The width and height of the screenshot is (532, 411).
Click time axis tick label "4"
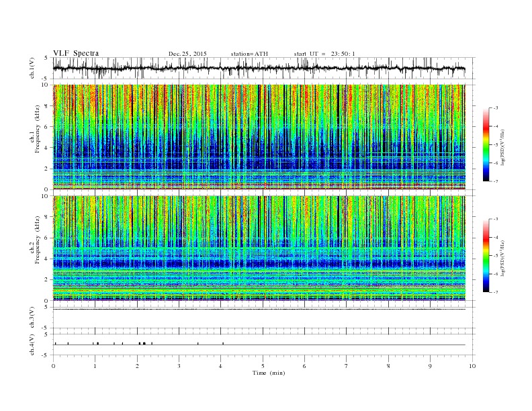[221, 366]
